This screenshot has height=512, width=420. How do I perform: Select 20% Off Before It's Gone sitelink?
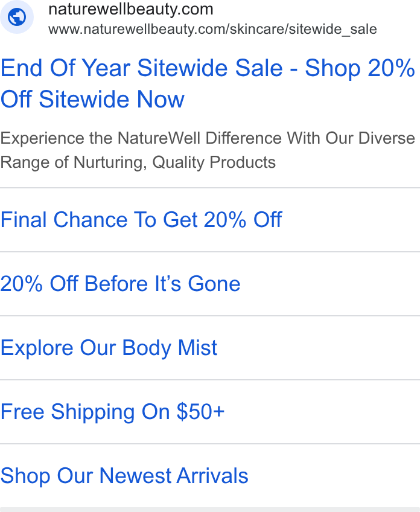pos(120,284)
